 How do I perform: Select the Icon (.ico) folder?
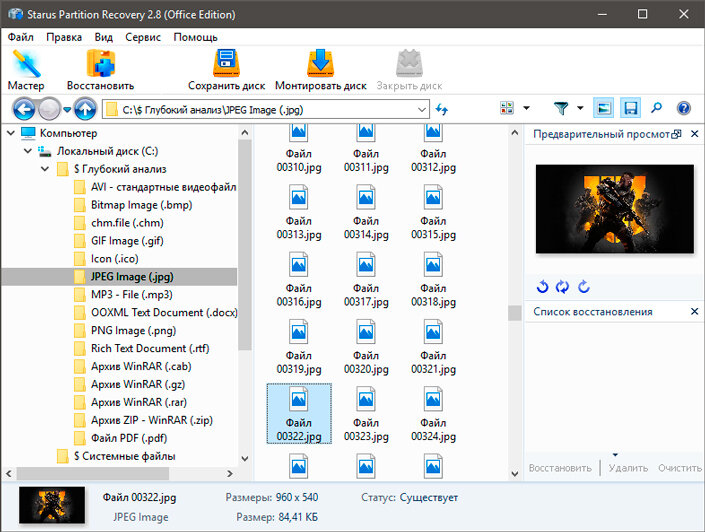pos(115,259)
